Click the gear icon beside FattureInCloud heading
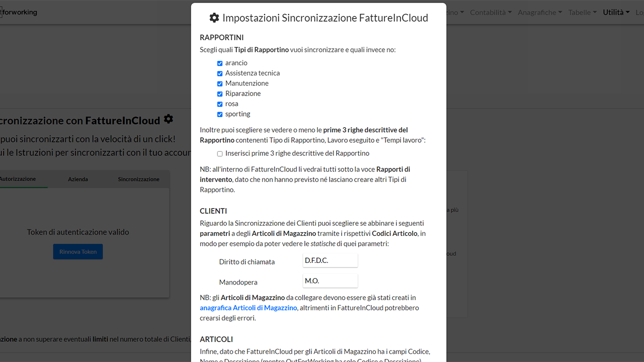644x362 pixels. tap(169, 119)
